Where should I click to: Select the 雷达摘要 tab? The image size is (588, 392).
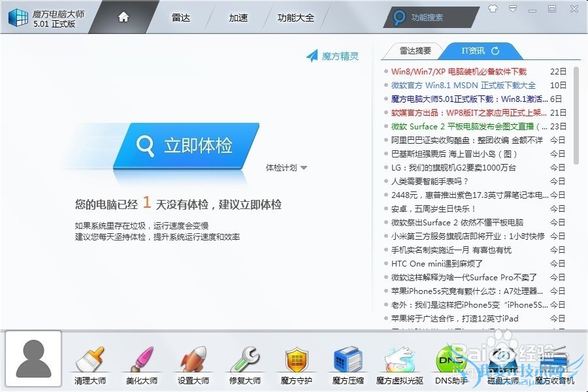(415, 51)
